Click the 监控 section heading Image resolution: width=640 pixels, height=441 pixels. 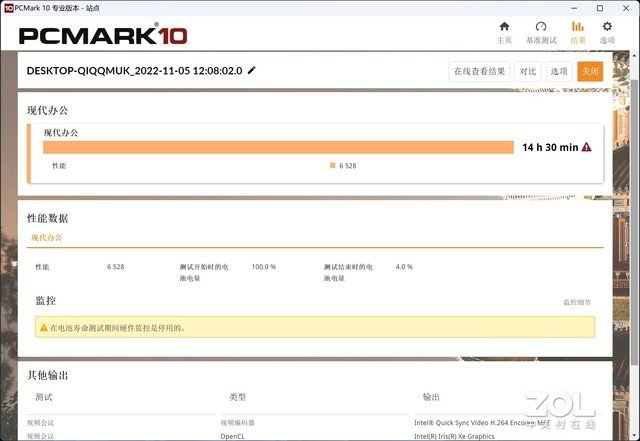tap(46, 301)
